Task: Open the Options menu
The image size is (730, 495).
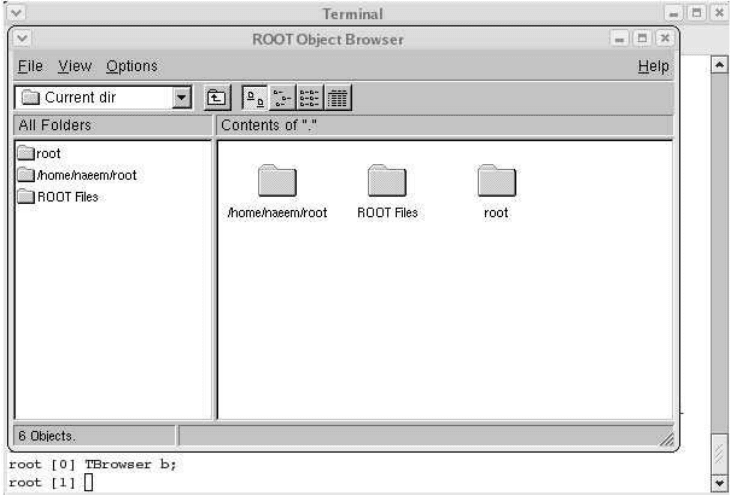Action: pos(131,66)
